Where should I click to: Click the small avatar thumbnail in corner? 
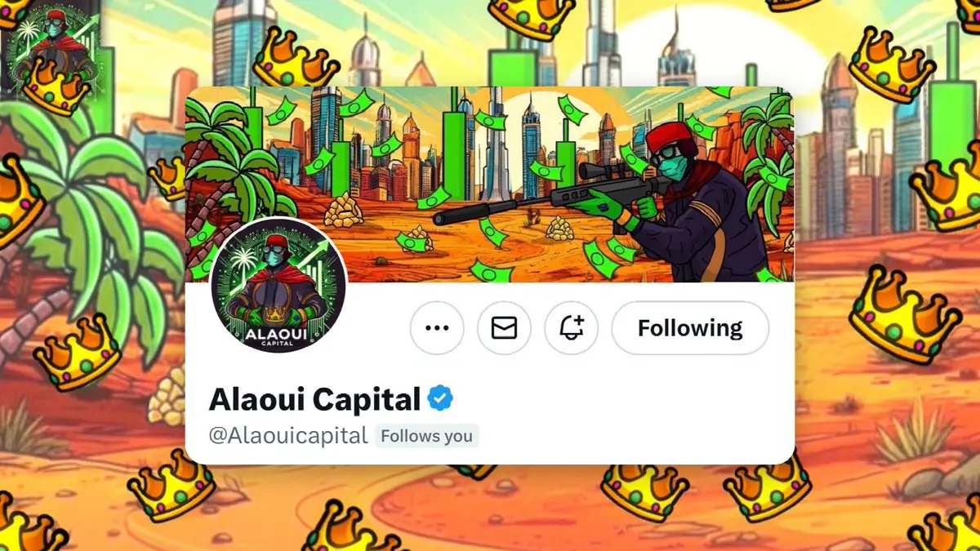[51, 49]
